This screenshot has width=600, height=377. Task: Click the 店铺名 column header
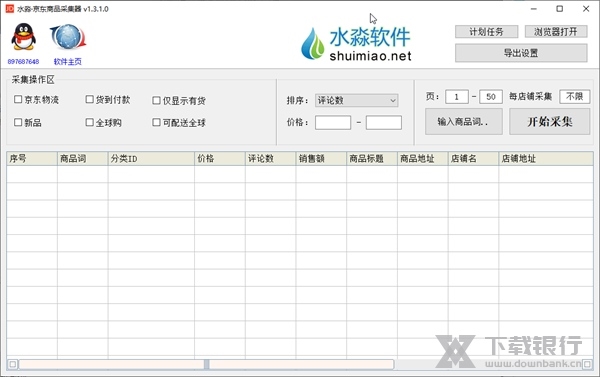coord(473,158)
